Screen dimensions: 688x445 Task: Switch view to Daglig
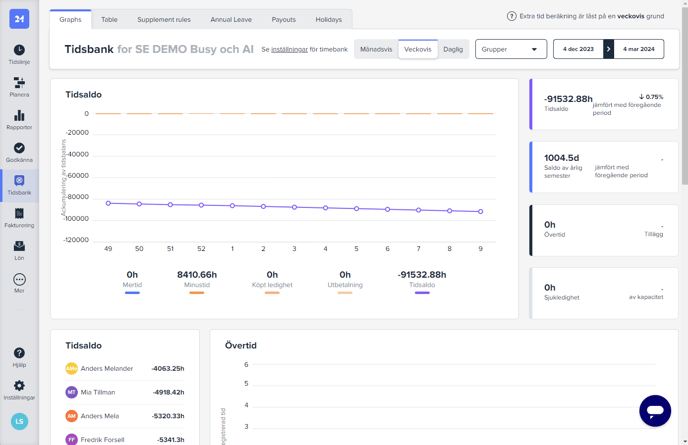point(453,49)
